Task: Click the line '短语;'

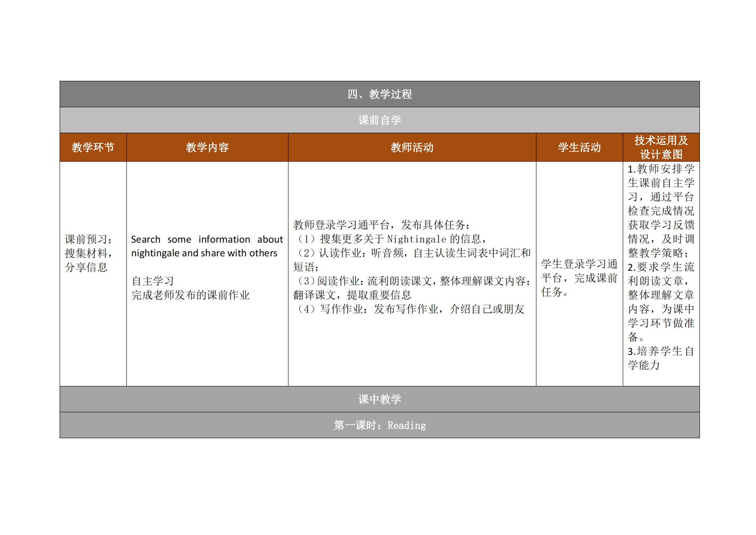Action: coord(306,267)
